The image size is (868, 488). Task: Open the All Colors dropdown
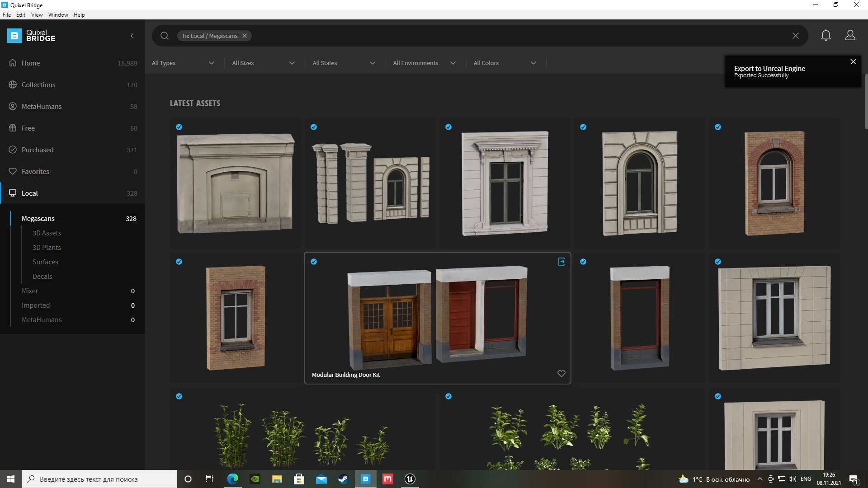pos(505,63)
